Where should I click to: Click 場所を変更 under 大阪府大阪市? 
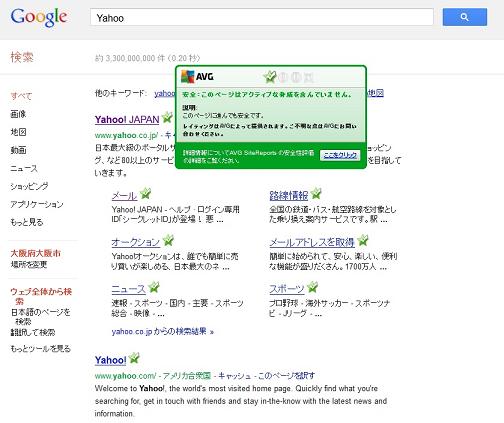pyautogui.click(x=29, y=265)
